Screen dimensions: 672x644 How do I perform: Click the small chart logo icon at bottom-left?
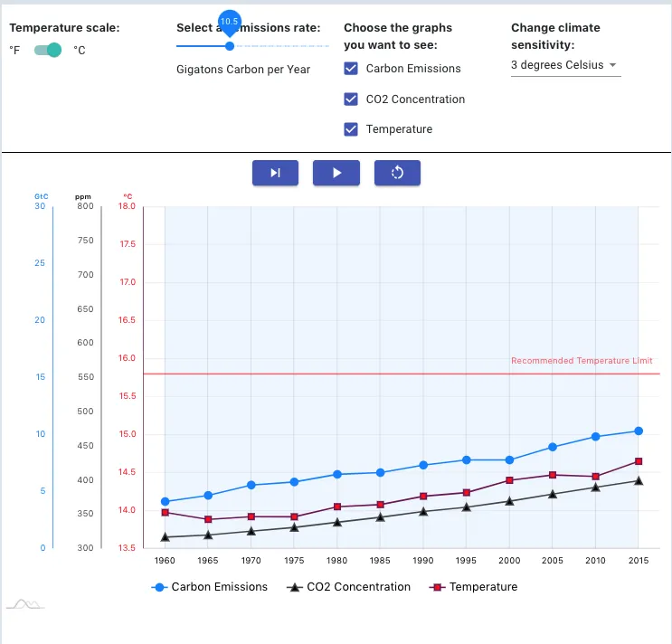(24, 603)
